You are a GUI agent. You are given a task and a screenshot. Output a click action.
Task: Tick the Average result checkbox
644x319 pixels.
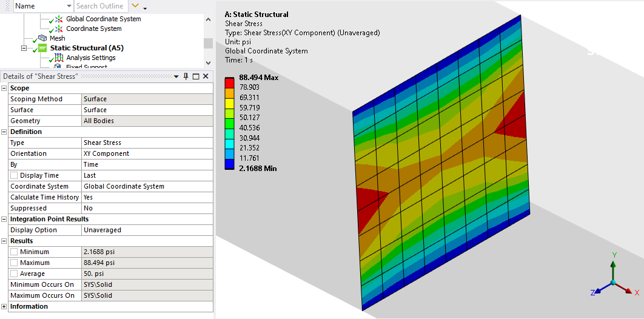click(x=14, y=274)
